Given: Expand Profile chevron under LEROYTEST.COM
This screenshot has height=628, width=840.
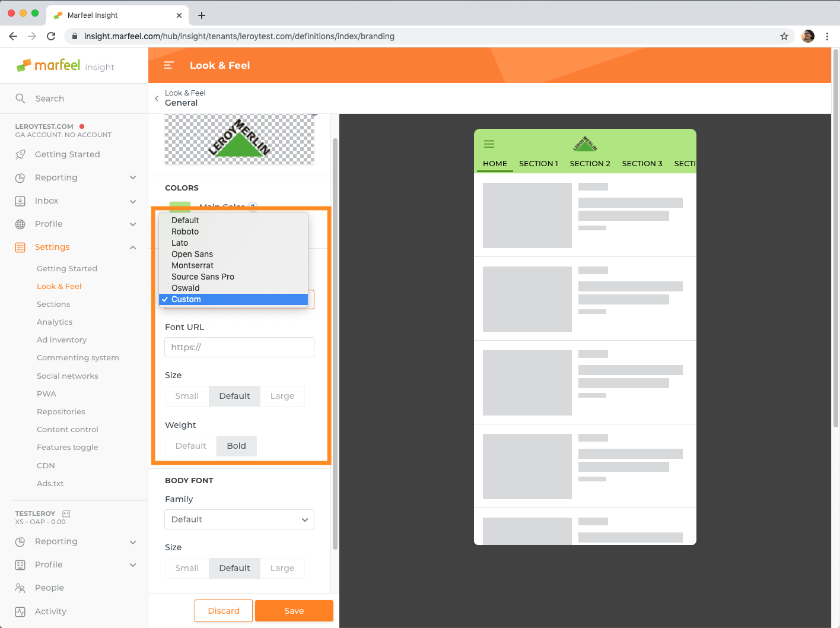Looking at the screenshot, I should click(x=133, y=224).
